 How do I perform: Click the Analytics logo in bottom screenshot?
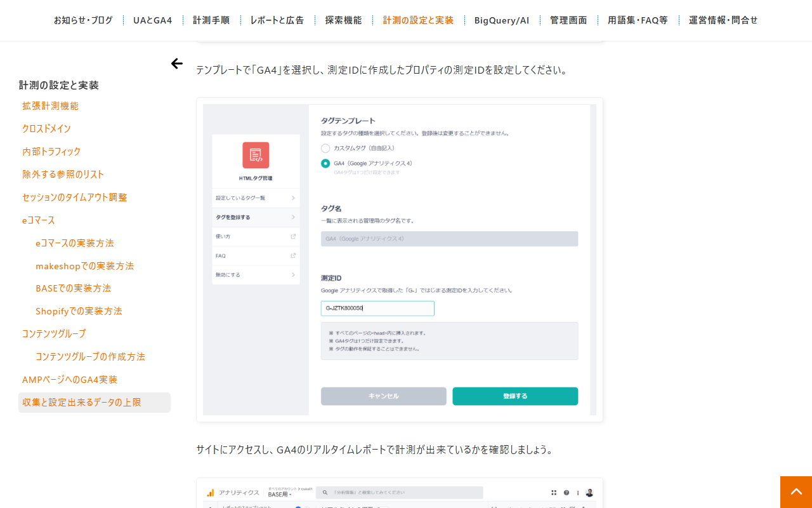point(211,493)
